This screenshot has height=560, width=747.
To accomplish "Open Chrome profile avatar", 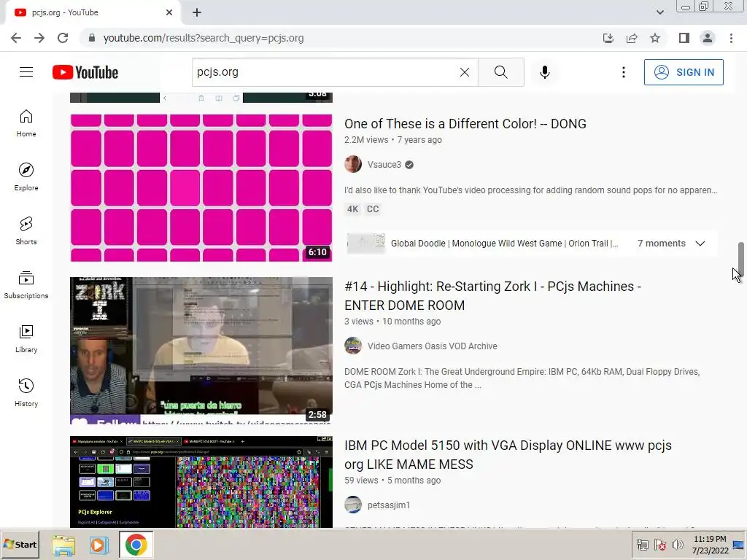I will tap(708, 38).
